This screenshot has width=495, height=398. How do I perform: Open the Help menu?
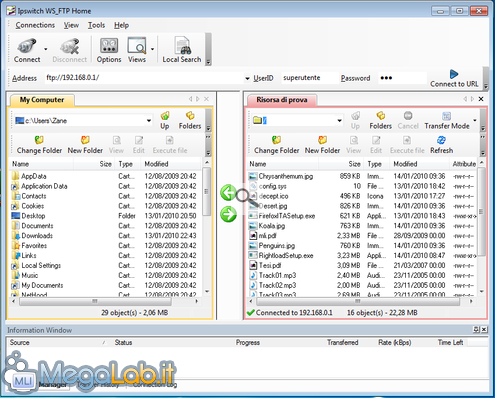[121, 25]
